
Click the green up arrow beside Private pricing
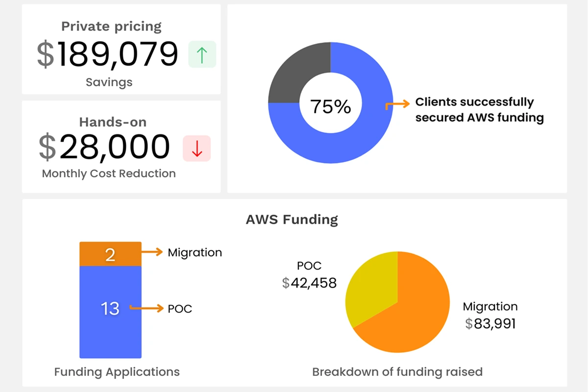[x=202, y=54]
